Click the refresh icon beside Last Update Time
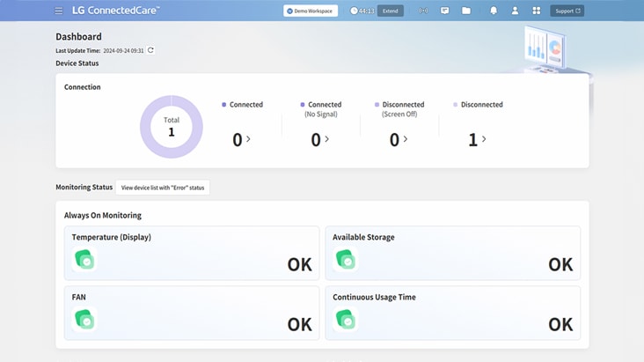This screenshot has height=362, width=644. pos(150,50)
